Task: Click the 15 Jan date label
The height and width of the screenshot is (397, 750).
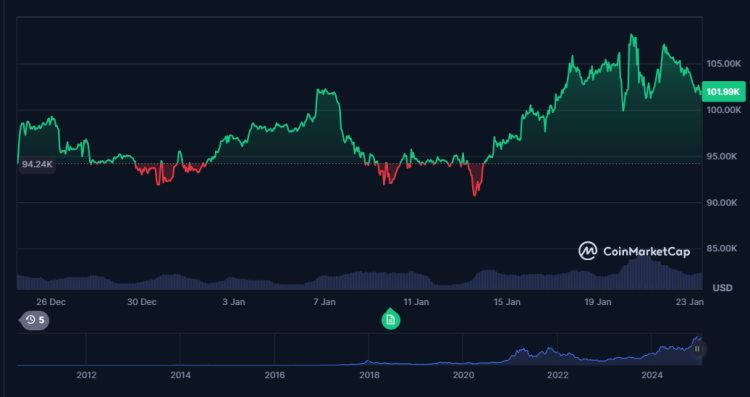Action: click(x=507, y=302)
